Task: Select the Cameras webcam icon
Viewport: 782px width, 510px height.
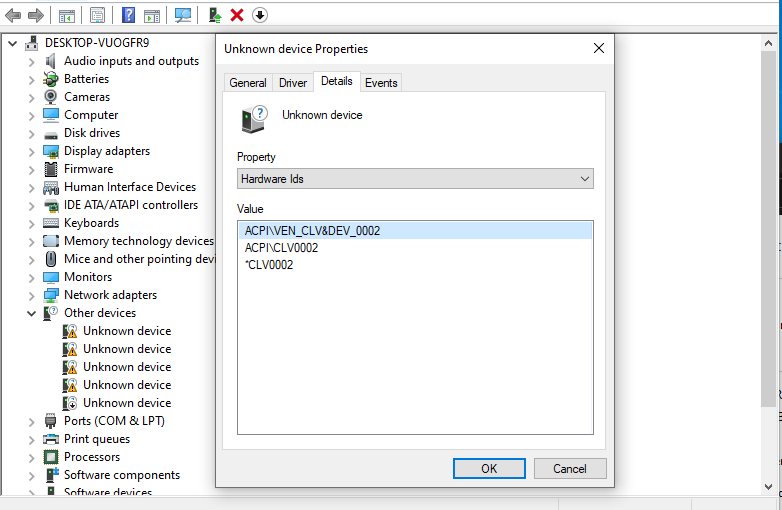Action: pos(50,97)
